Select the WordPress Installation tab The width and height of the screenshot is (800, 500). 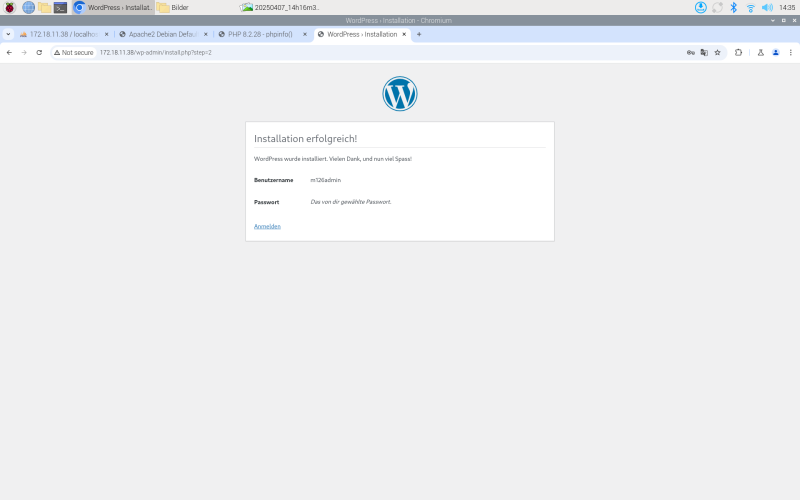(362, 34)
